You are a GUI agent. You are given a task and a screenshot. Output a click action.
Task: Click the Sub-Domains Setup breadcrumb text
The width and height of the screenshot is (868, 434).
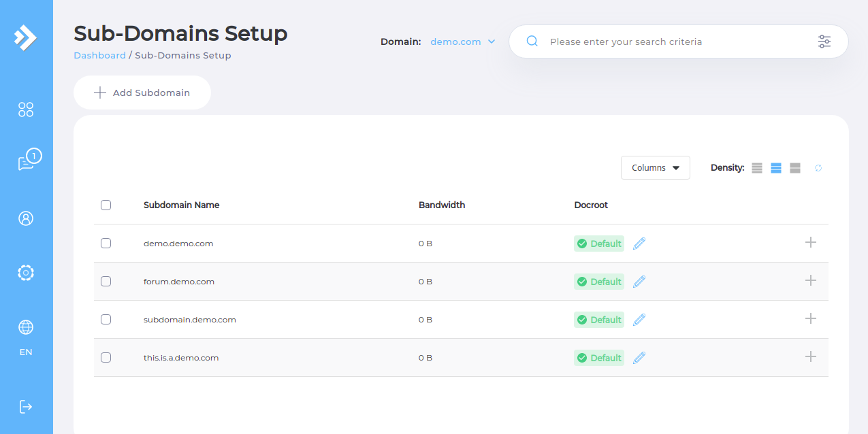coord(183,56)
